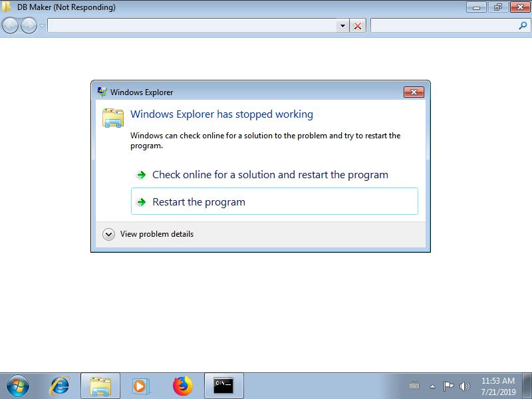
Task: Click the 'Windows Explorer has stopped working' heading
Action: point(221,114)
